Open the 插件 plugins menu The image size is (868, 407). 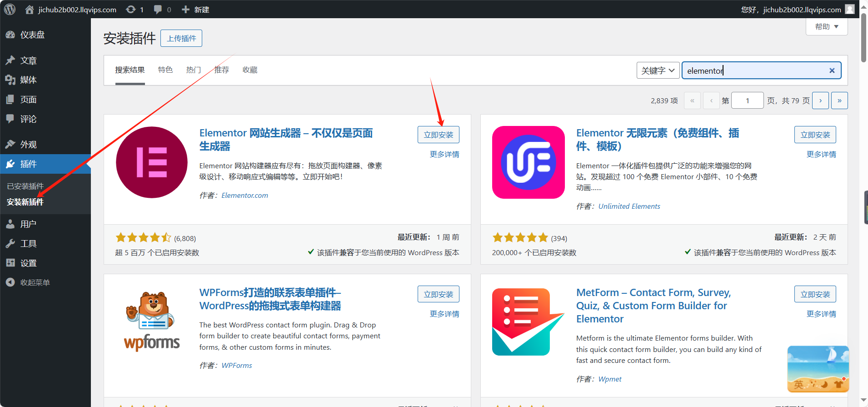click(x=45, y=164)
